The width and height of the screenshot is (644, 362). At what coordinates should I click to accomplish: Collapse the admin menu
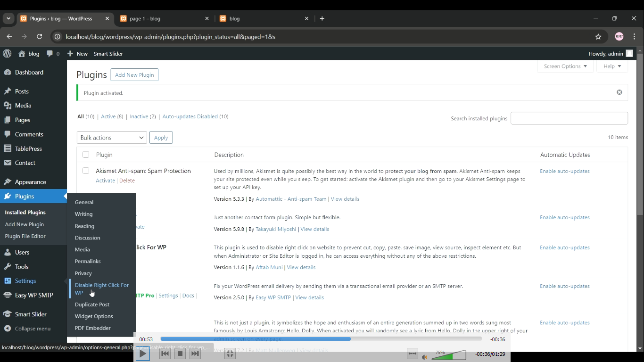click(x=33, y=329)
